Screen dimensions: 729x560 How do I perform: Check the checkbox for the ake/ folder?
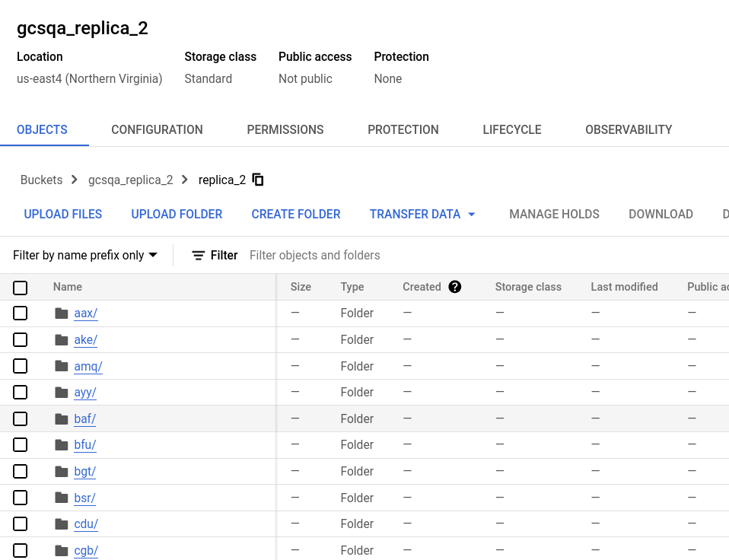click(x=20, y=339)
